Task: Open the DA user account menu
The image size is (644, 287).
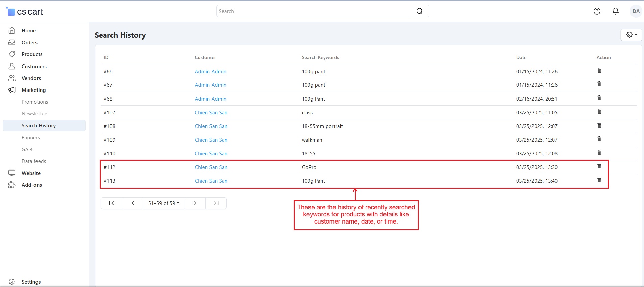Action: [636, 11]
